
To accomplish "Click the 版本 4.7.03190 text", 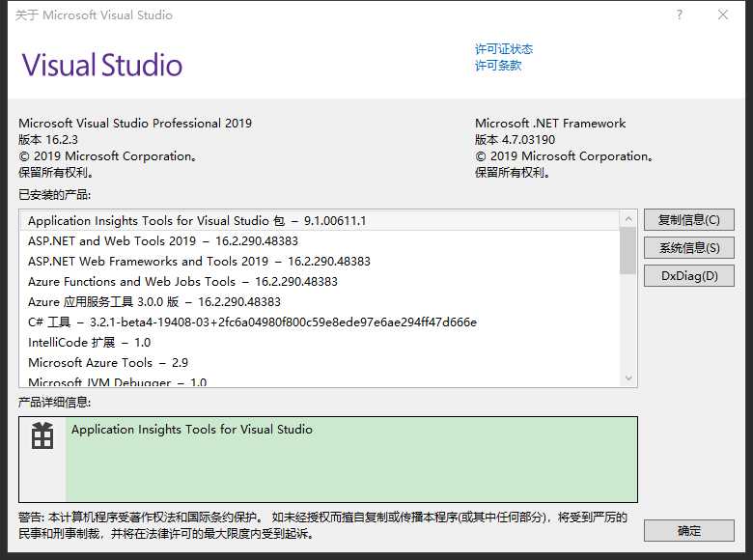I will (x=515, y=140).
